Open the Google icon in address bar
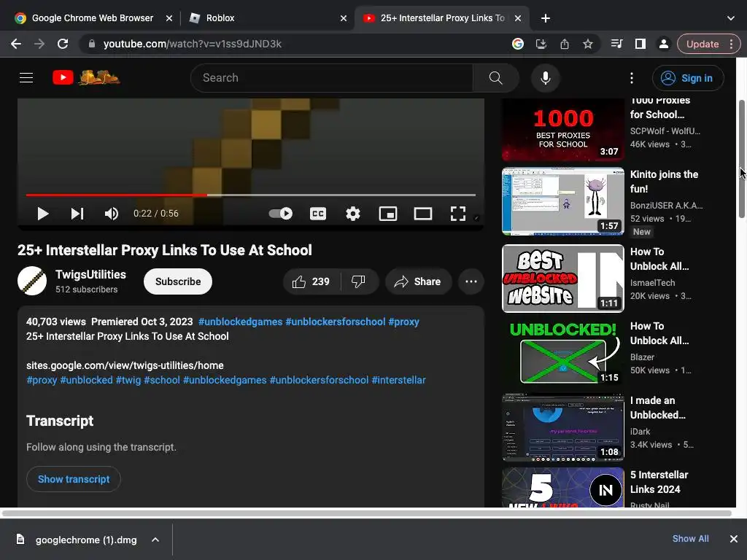 pyautogui.click(x=518, y=44)
